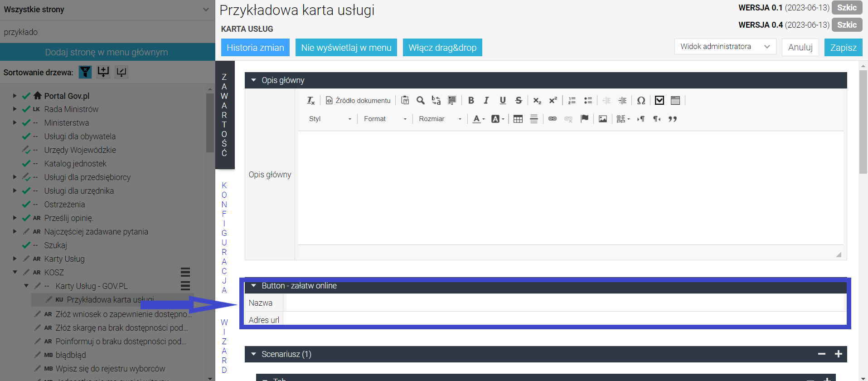Toggle underline formatting
The width and height of the screenshot is (868, 381).
tap(503, 101)
